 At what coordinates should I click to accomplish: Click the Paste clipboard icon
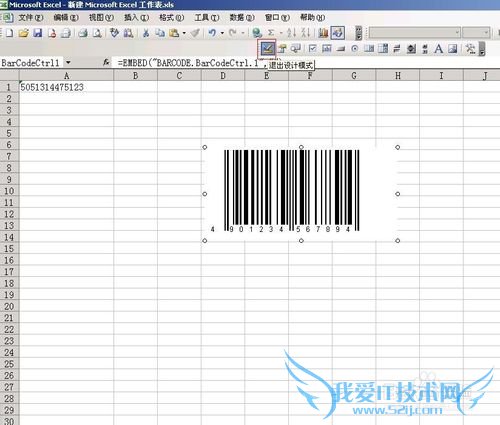pos(174,33)
